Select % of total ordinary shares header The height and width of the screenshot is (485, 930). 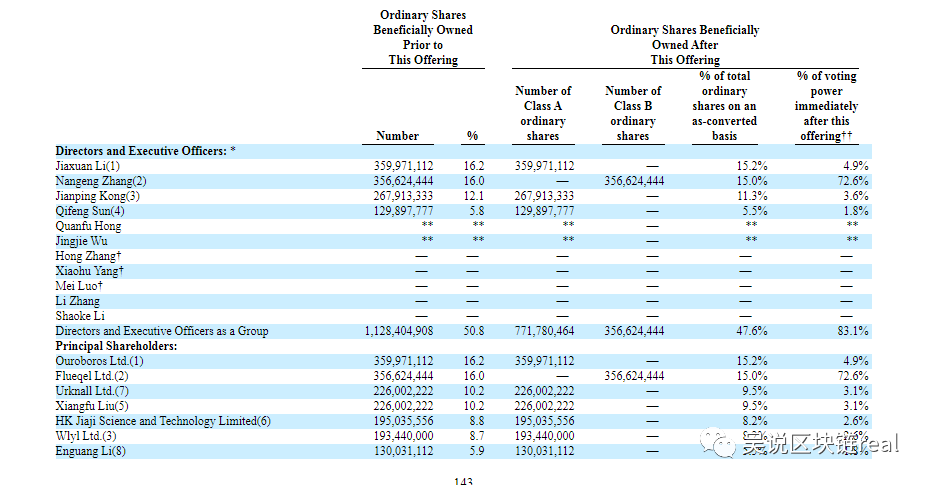coord(725,106)
